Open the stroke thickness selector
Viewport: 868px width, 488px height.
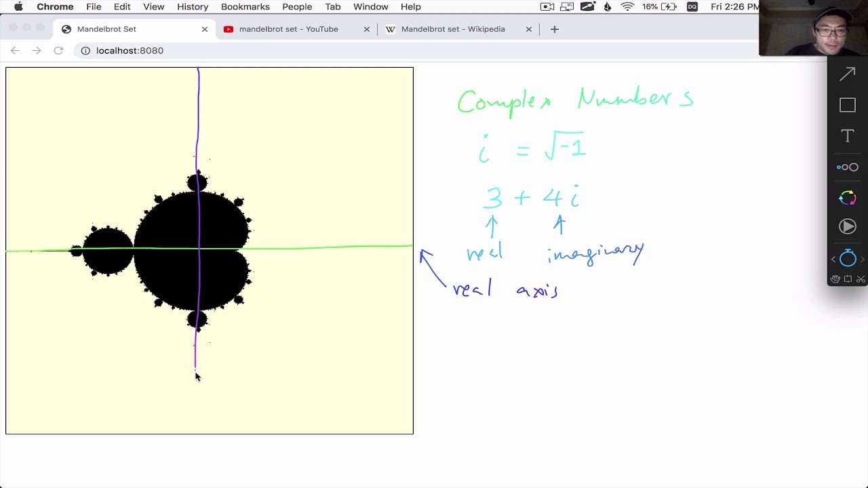847,167
